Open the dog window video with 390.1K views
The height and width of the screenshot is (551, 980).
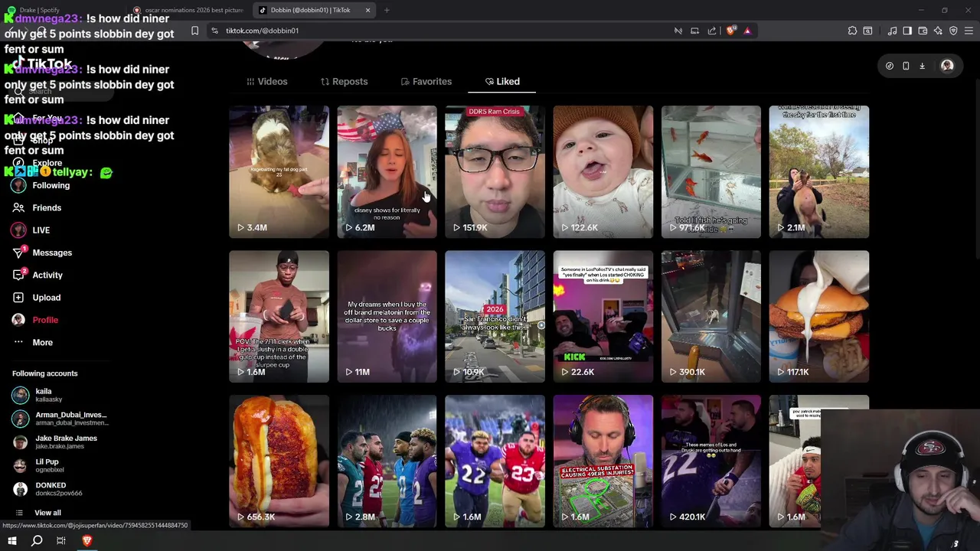[x=711, y=316]
